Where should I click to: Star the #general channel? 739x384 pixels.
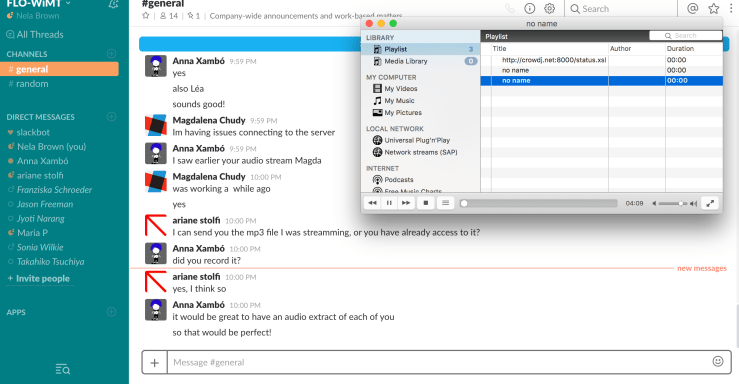tap(146, 16)
